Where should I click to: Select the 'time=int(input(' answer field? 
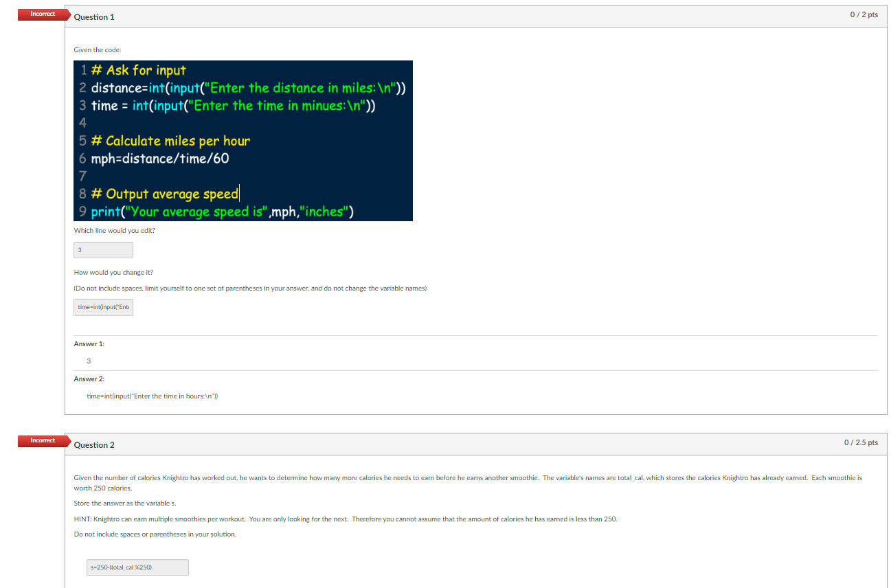103,307
